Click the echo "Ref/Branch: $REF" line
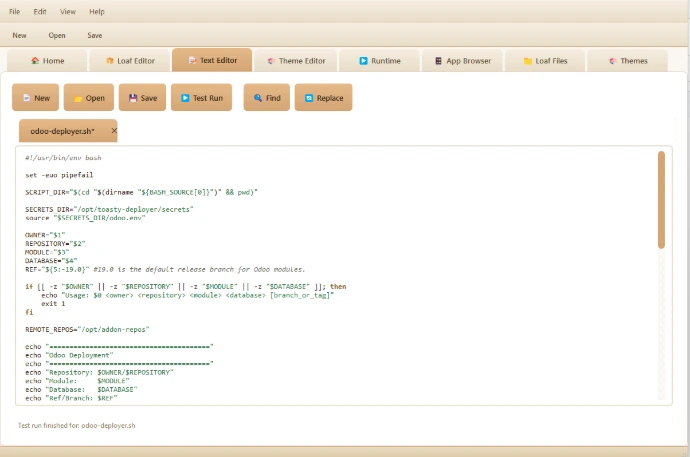Viewport: 690px width, 457px height. pos(71,398)
